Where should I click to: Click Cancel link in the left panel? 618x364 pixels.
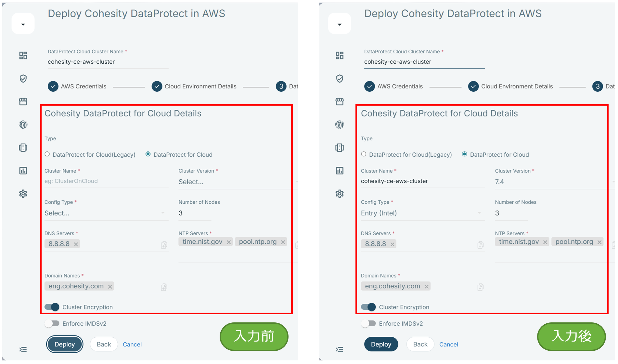(x=132, y=344)
